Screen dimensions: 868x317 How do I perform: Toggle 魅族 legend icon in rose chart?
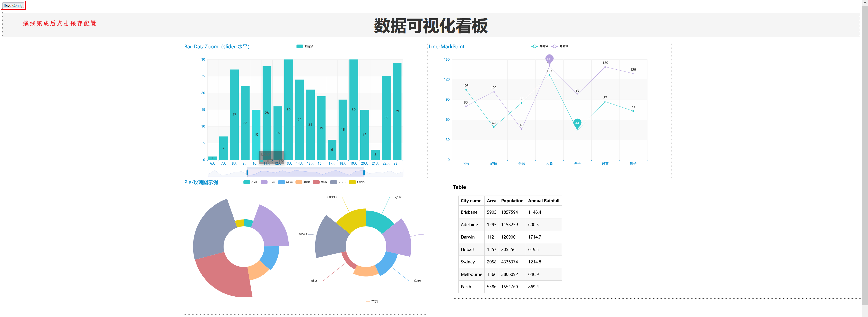tap(316, 182)
